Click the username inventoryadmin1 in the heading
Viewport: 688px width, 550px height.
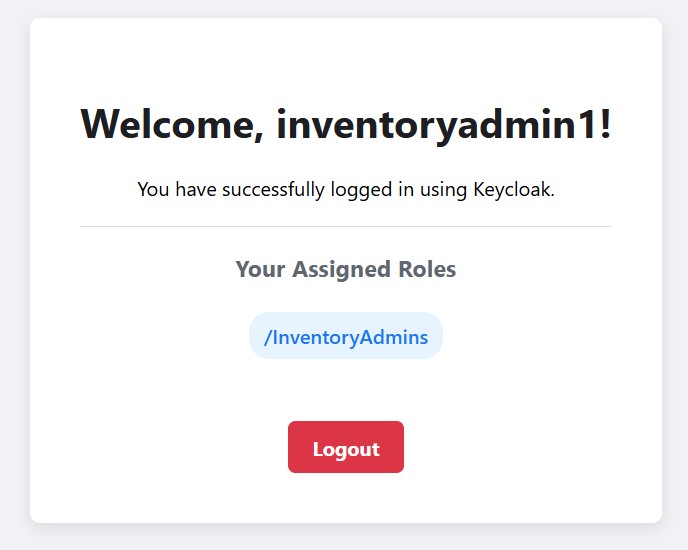[x=436, y=124]
